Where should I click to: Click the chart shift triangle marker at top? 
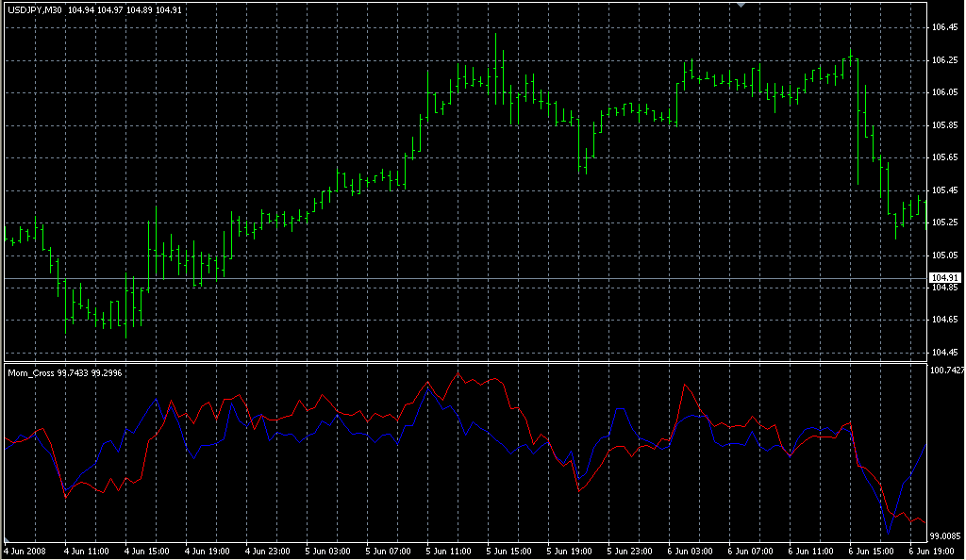click(741, 5)
